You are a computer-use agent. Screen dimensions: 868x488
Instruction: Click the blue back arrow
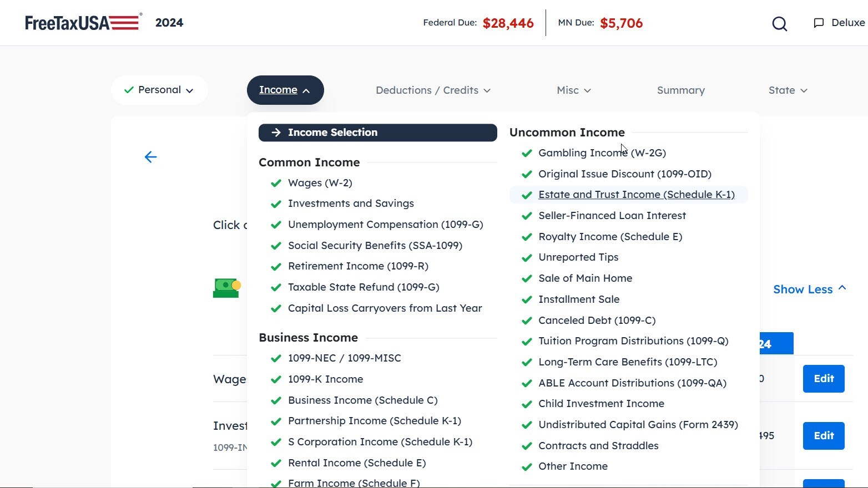[150, 157]
